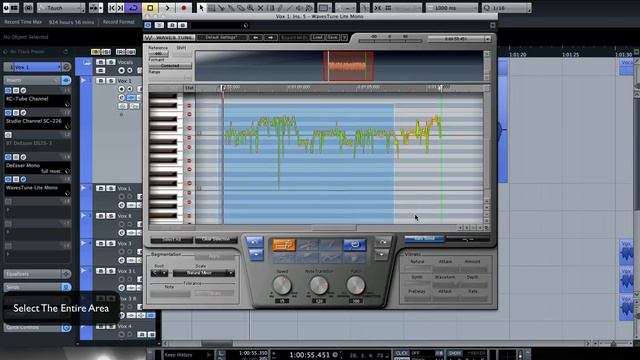Click the blue up arrow button left of tools
Image resolution: width=640 pixels, height=360 pixels.
pyautogui.click(x=255, y=242)
